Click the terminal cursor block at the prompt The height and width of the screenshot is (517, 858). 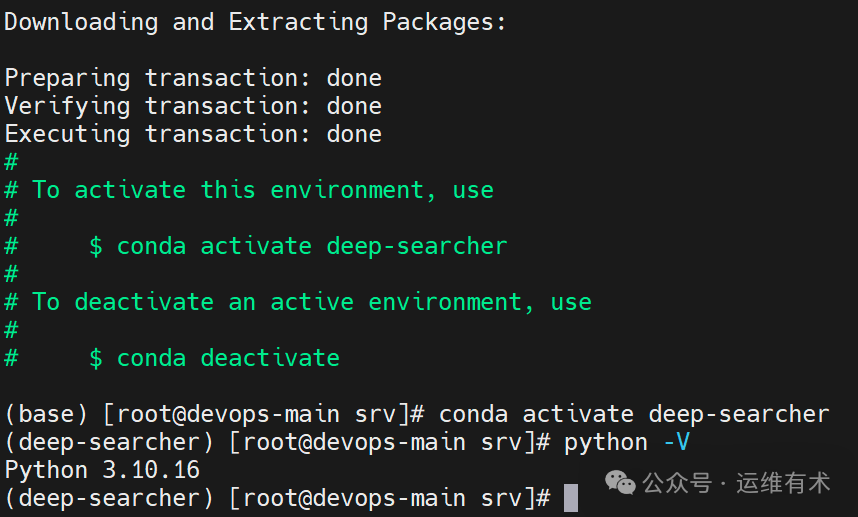click(571, 497)
